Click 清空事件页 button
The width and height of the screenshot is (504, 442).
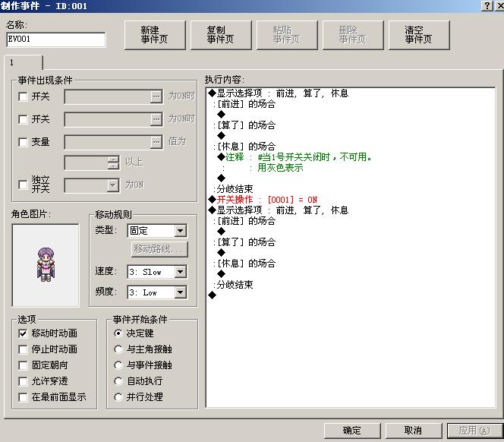coord(419,35)
